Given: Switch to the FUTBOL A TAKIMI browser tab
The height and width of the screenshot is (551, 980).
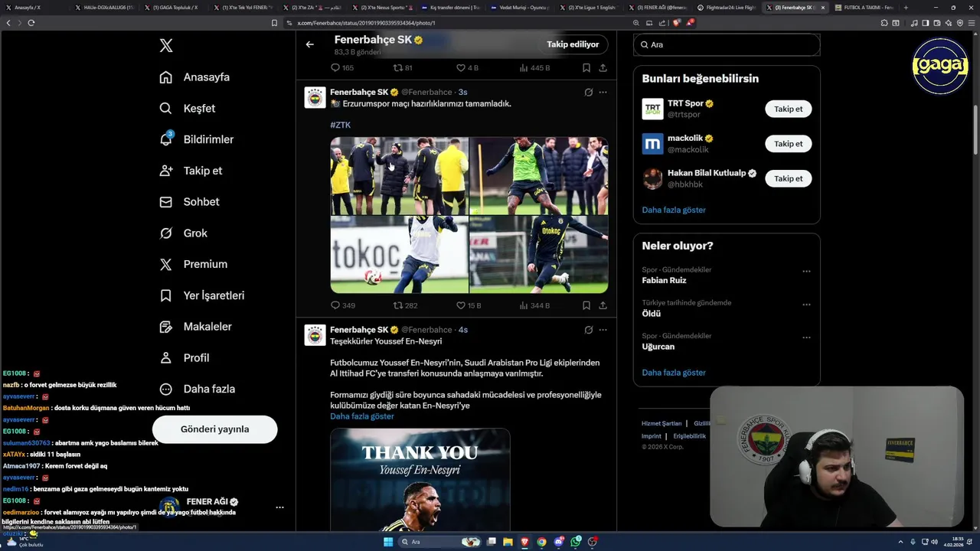Looking at the screenshot, I should point(864,7).
